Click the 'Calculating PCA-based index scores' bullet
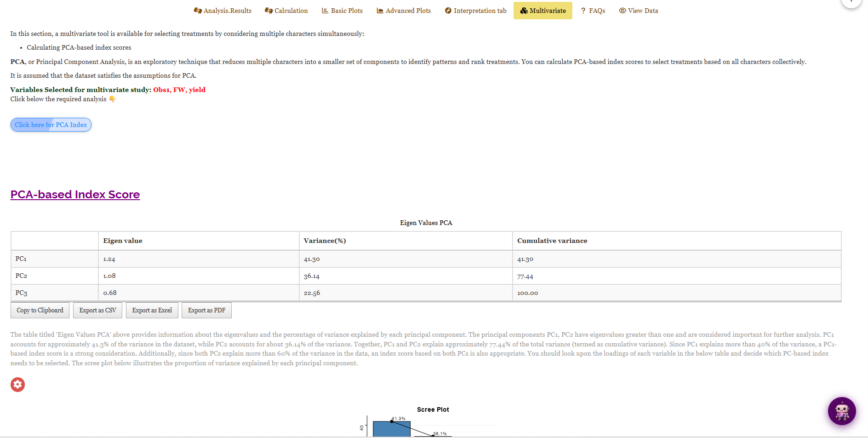 (x=79, y=47)
